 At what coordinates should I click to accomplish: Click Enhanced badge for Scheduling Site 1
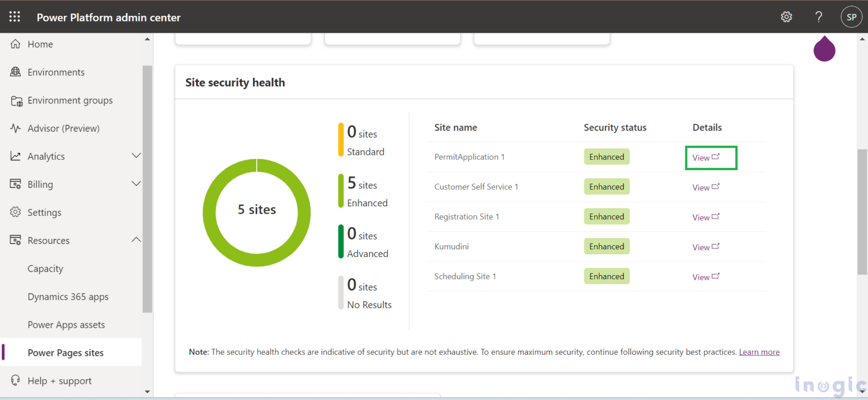pos(606,276)
